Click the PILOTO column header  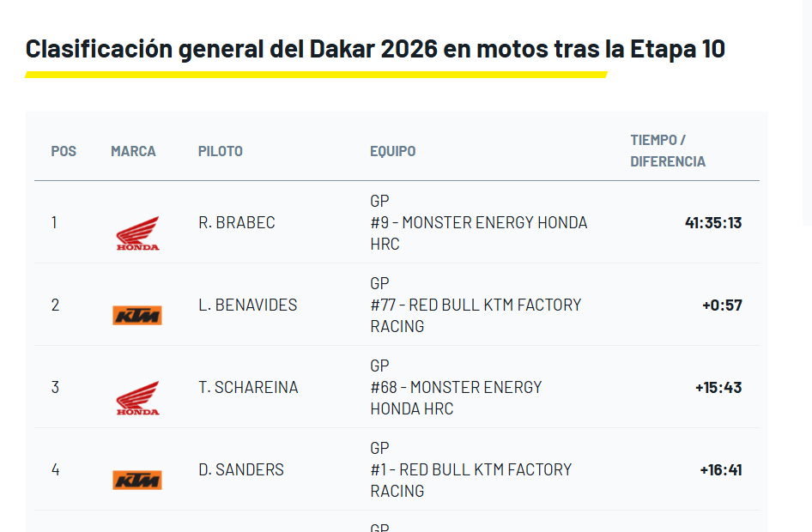tap(221, 151)
